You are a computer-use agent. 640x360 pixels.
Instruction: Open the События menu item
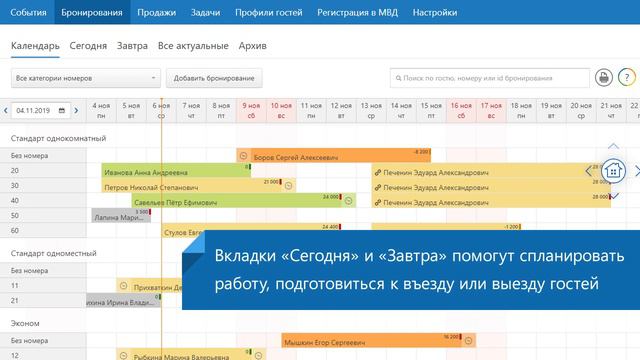(28, 12)
